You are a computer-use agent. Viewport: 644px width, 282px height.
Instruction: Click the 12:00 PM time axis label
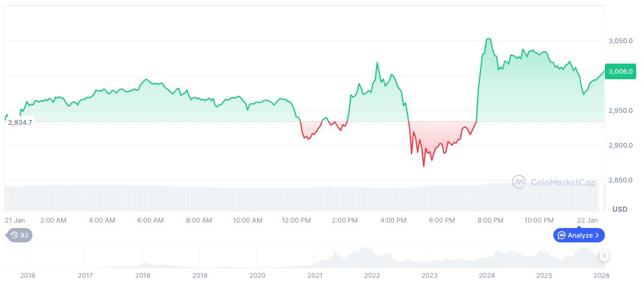point(296,220)
